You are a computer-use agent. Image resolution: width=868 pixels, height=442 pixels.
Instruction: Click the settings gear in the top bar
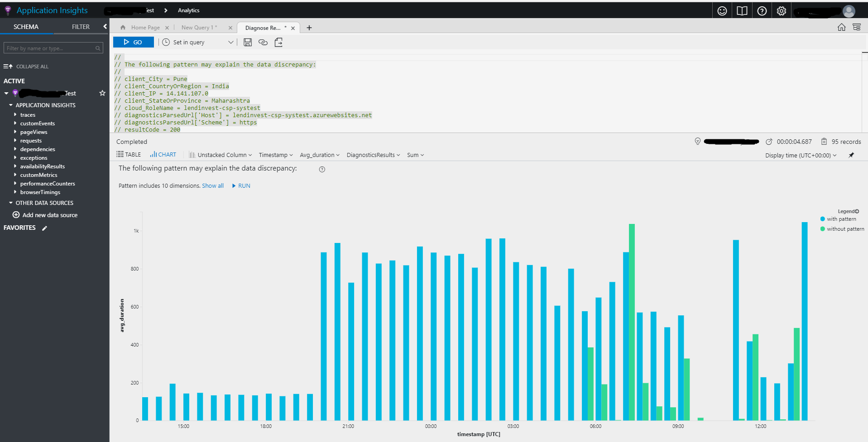(781, 10)
